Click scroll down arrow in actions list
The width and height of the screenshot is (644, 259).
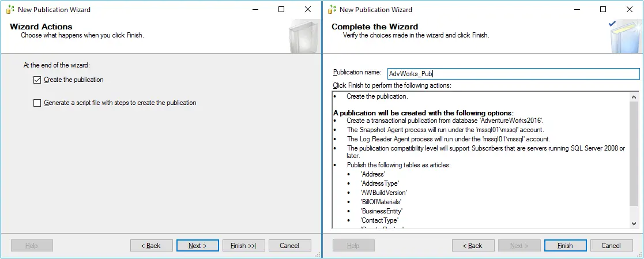(x=634, y=223)
